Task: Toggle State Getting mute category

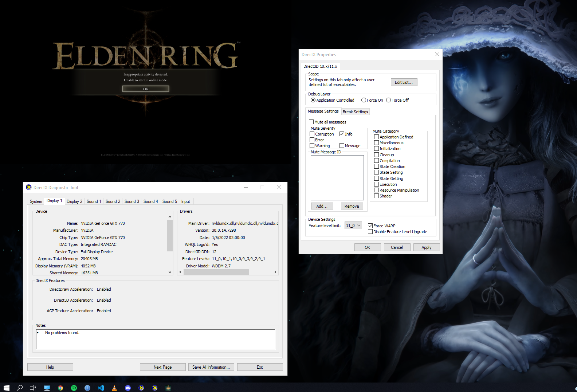Action: click(x=377, y=179)
